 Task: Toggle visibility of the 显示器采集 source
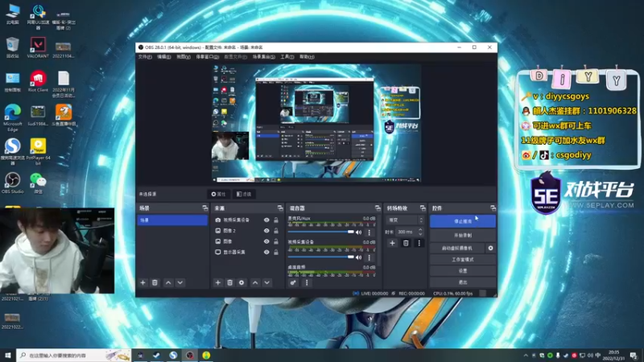click(x=266, y=252)
